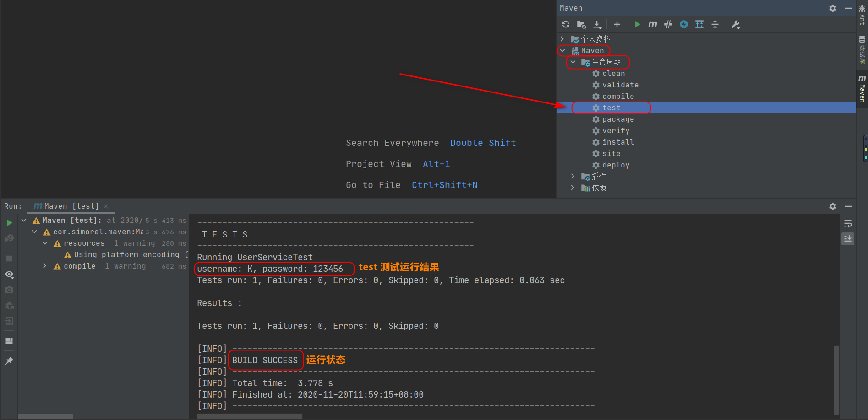The image size is (868, 420).
Task: Expand the 依赖 node
Action: coord(573,188)
